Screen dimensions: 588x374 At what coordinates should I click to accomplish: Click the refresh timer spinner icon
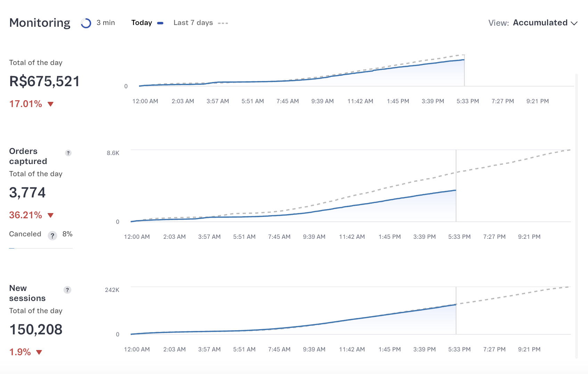(86, 23)
